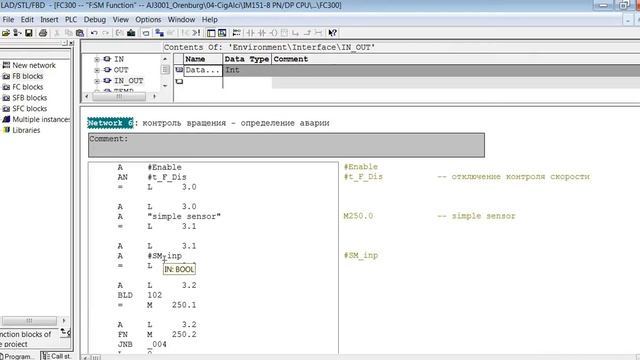Viewport: 640px width, 360px height.
Task: Click the interface tree scroll-up arrow
Action: click(165, 59)
